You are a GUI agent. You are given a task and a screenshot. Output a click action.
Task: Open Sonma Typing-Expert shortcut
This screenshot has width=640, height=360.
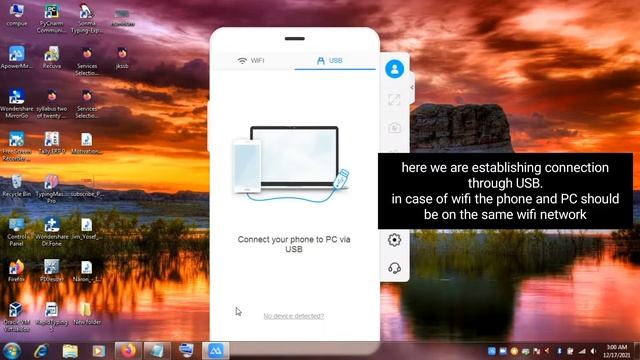[87, 18]
